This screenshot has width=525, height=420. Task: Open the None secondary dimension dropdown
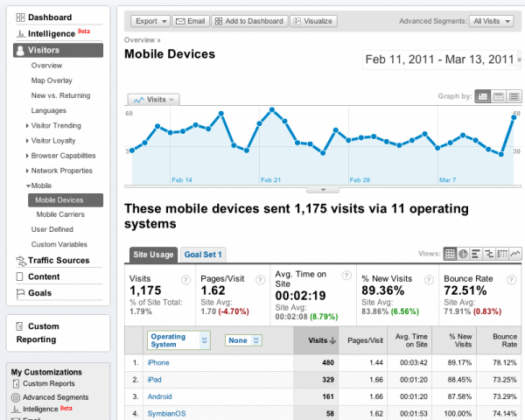[x=243, y=340]
